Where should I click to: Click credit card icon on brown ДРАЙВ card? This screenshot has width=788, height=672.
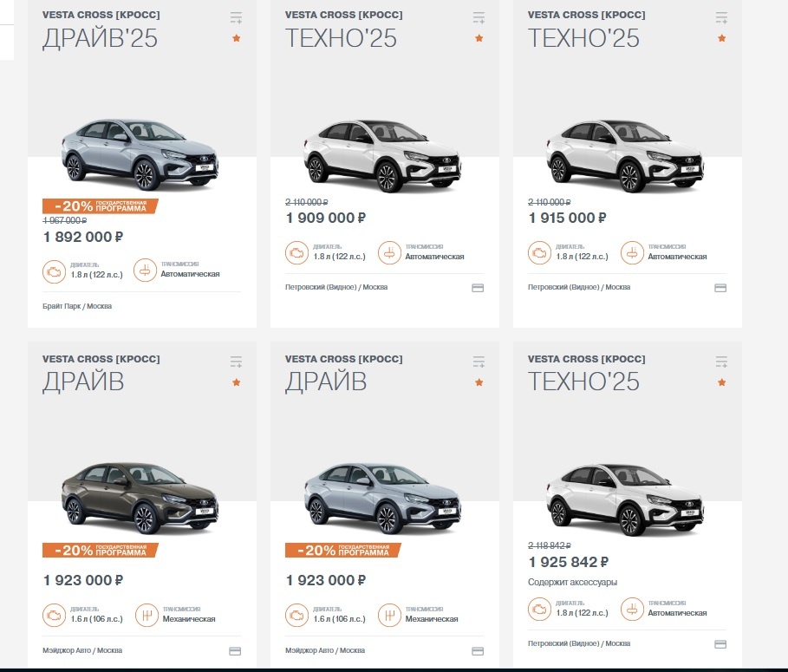[x=235, y=651]
